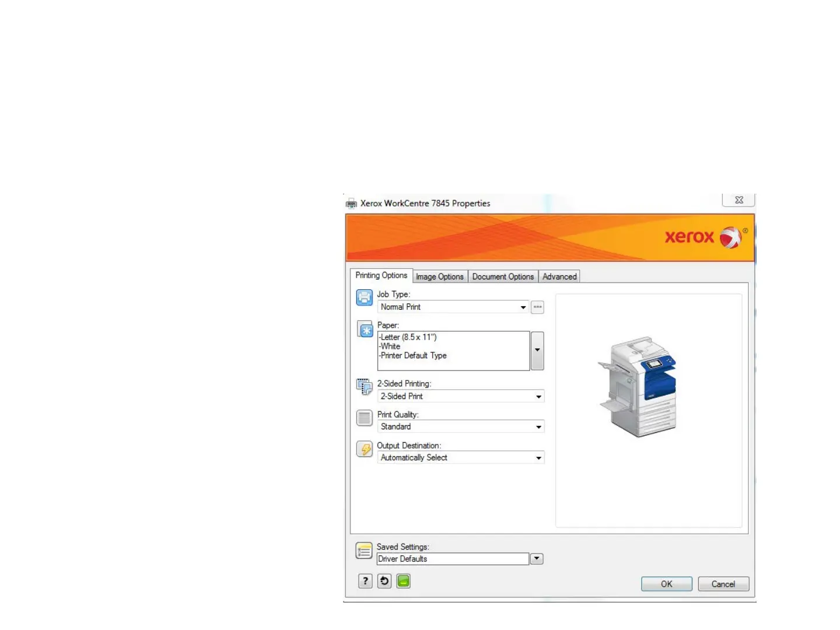This screenshot has height=630, width=840.
Task: Click the Paper icon with asterisk
Action: point(365,330)
